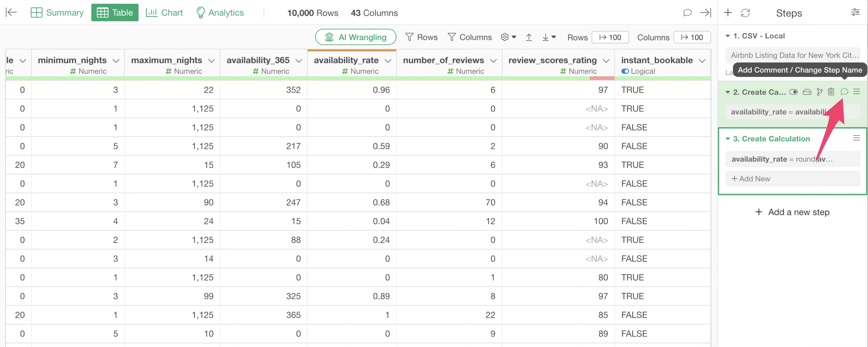Open Steps panel settings sliders icon
Viewport: 868px width, 347px height.
[855, 12]
